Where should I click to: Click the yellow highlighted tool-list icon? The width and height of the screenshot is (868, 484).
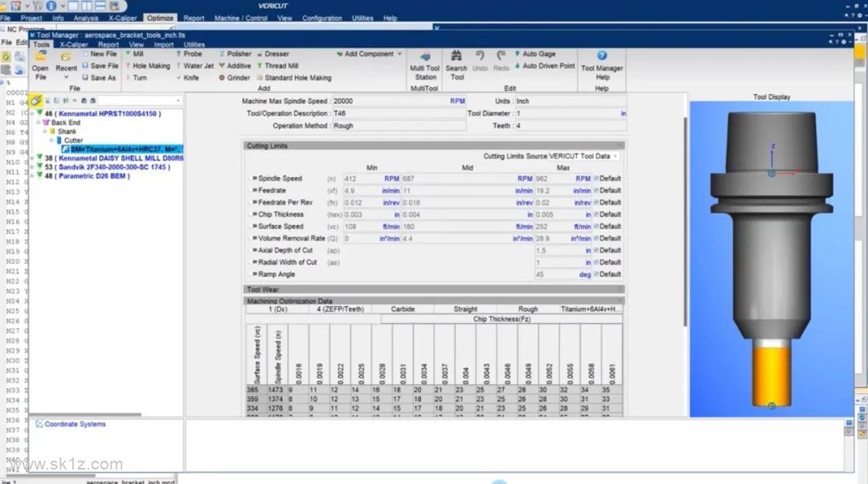[x=35, y=100]
